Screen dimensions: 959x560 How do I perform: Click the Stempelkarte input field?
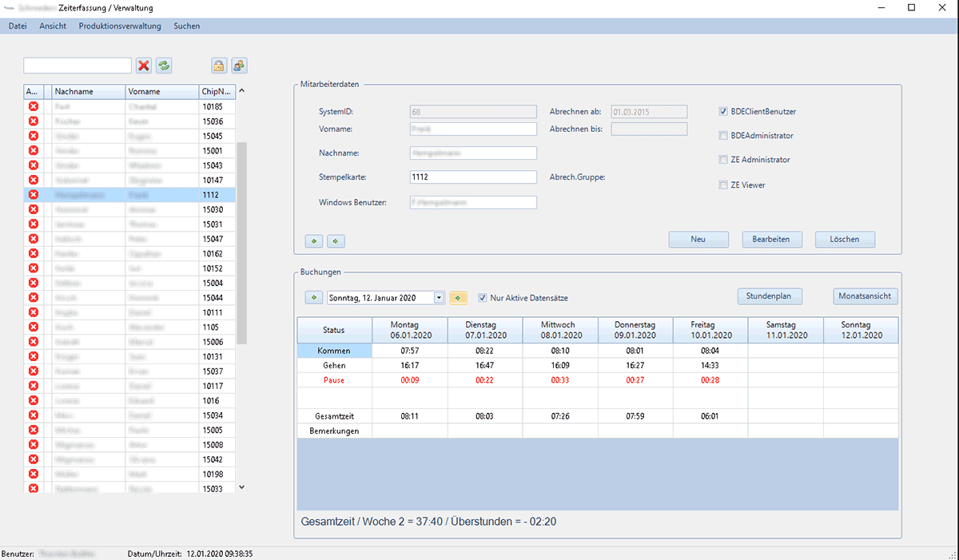pos(472,177)
